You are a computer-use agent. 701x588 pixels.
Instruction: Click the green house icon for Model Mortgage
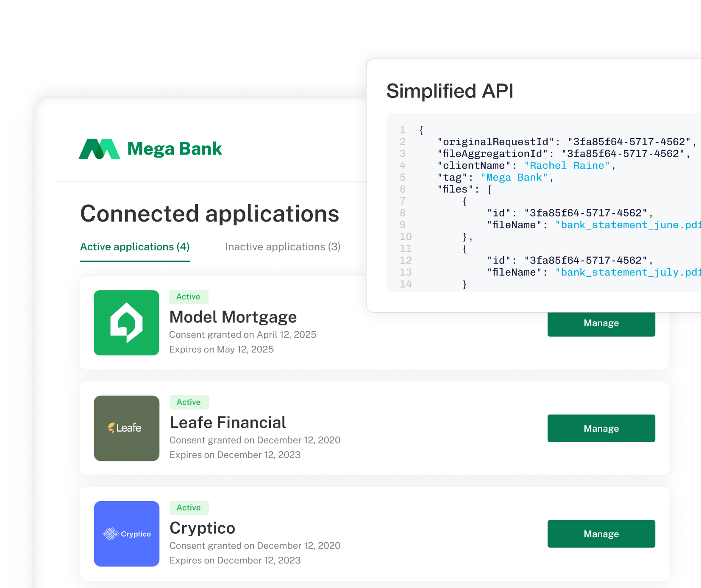pyautogui.click(x=126, y=322)
